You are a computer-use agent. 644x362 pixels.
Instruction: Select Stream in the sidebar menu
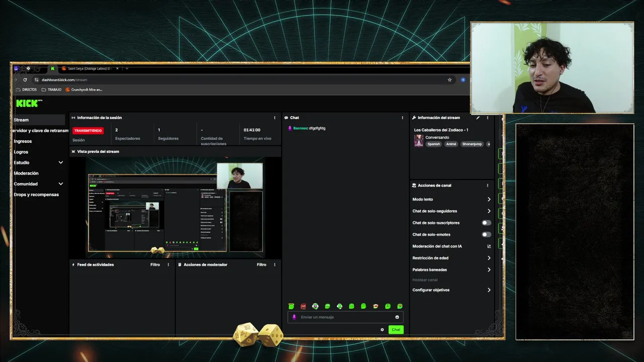tap(39, 120)
